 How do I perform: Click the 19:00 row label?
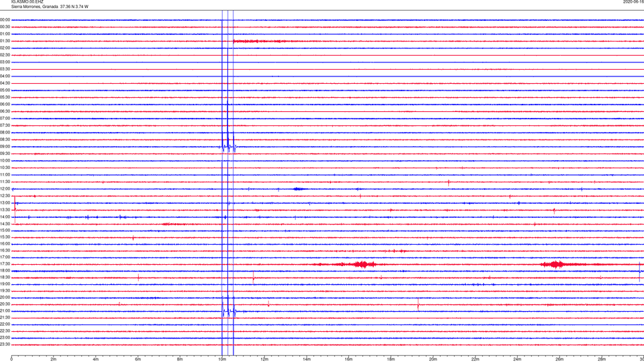coord(5,284)
